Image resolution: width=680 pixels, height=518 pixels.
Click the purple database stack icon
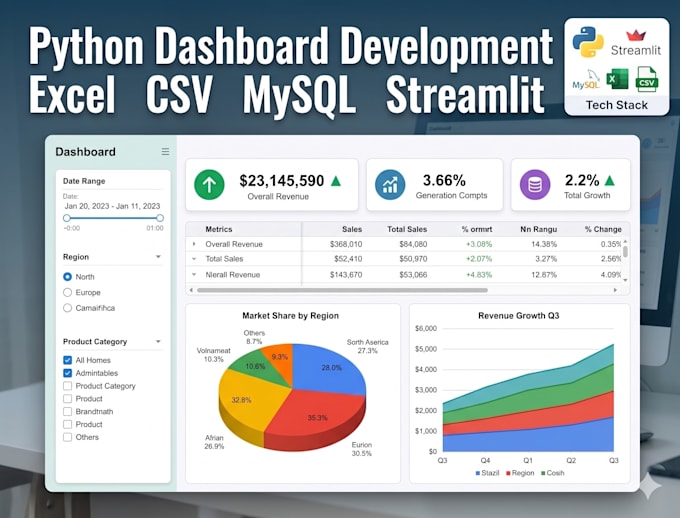coord(535,185)
